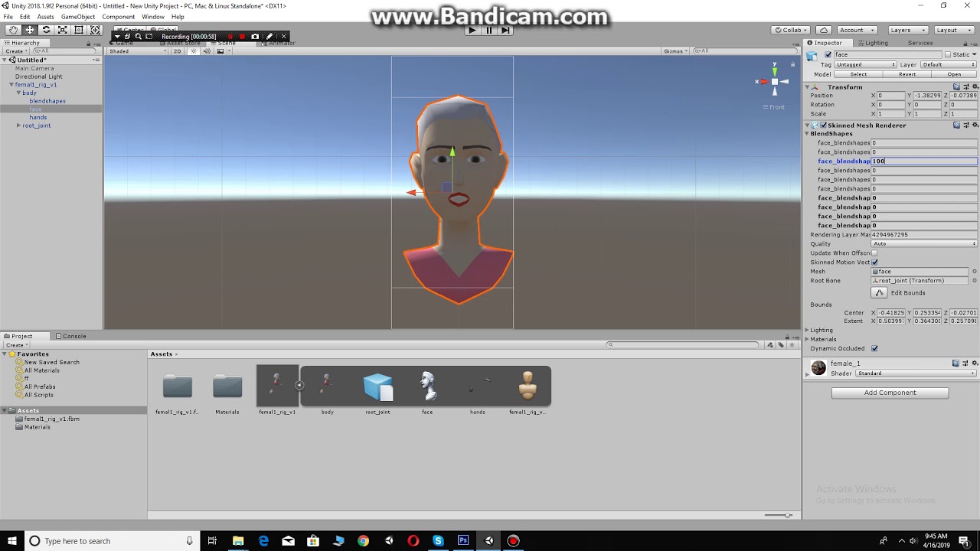980x551 pixels.
Task: Click search by label icon in Project
Action: pos(781,345)
